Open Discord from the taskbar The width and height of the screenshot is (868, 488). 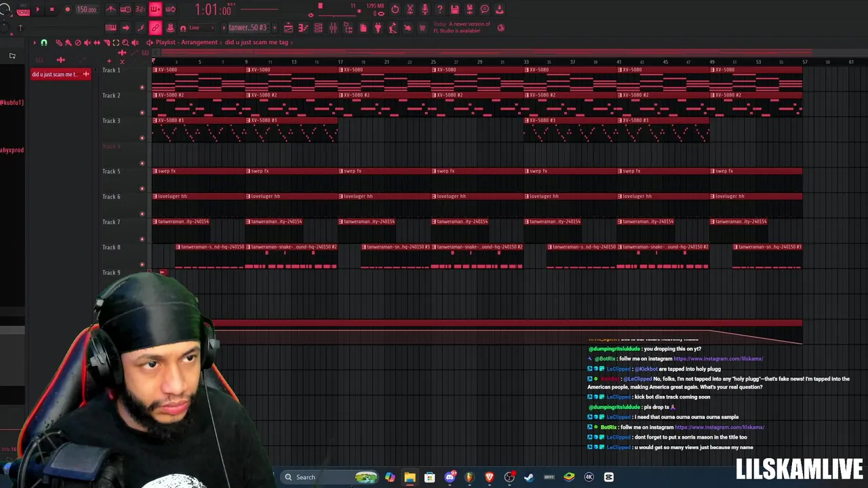tap(450, 477)
